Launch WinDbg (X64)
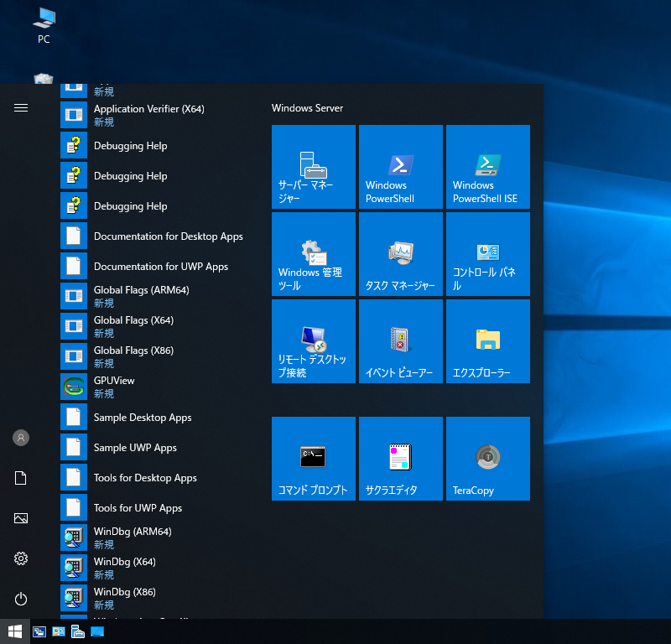Image resolution: width=671 pixels, height=644 pixels. [159, 568]
